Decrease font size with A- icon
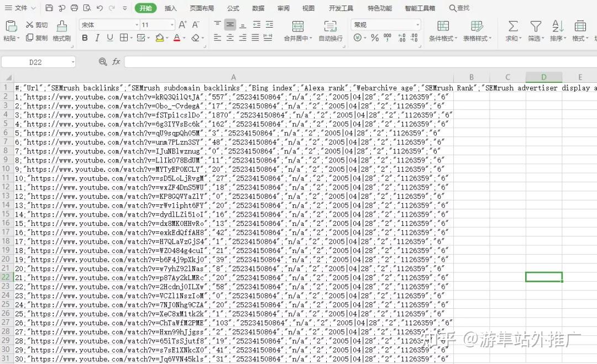The width and height of the screenshot is (597, 364). 196,25
